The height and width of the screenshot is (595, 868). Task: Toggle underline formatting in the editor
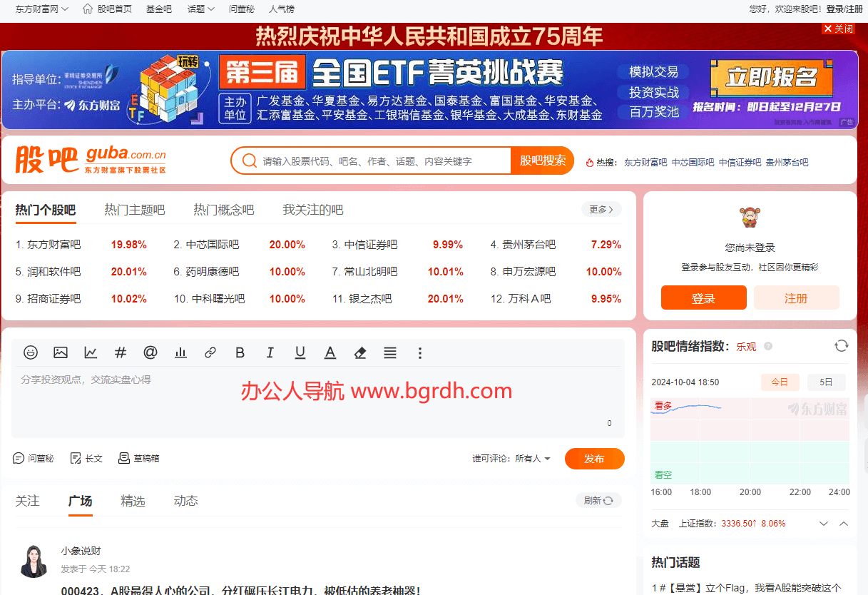coord(300,352)
